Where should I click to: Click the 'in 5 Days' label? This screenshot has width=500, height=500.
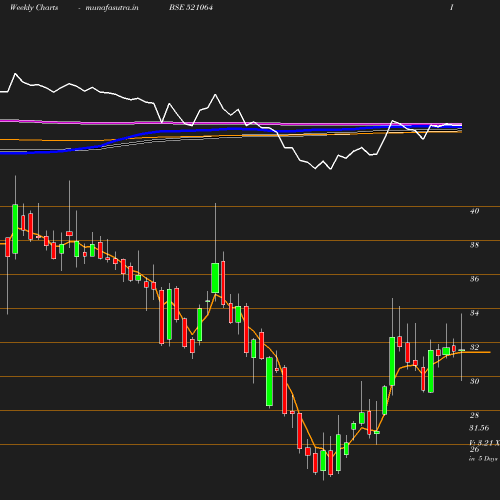[483, 459]
